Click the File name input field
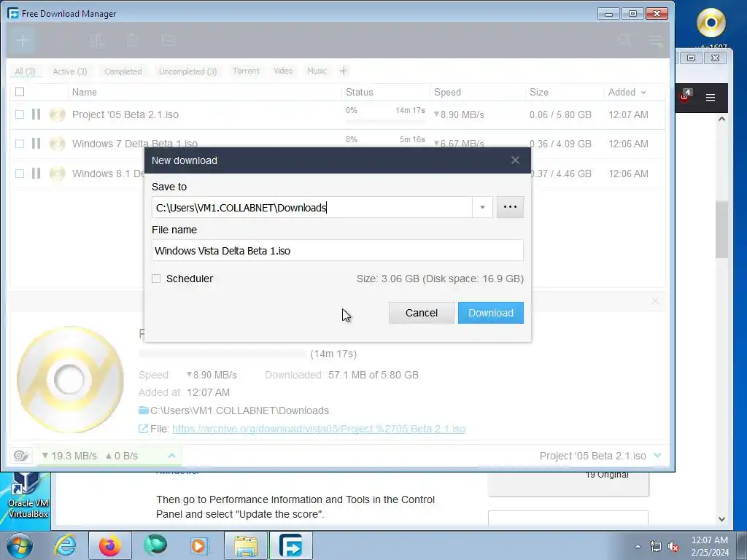Image resolution: width=747 pixels, height=560 pixels. [337, 251]
